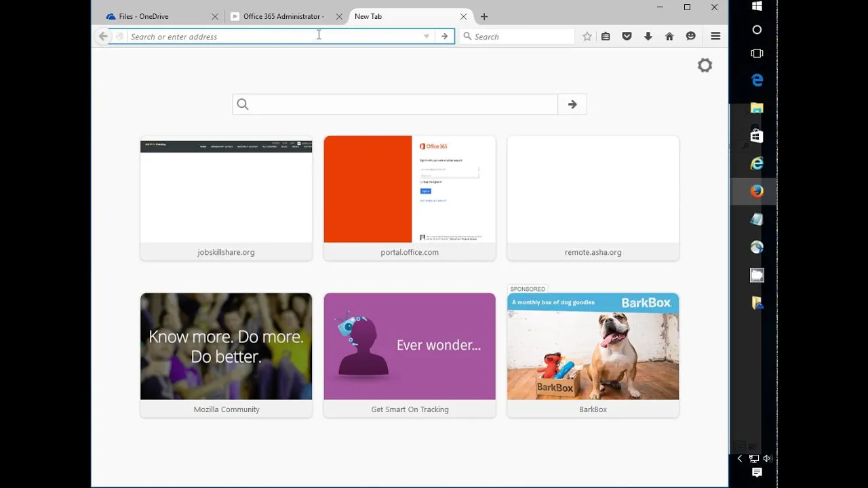Click the back navigation arrow
868x488 pixels.
103,37
